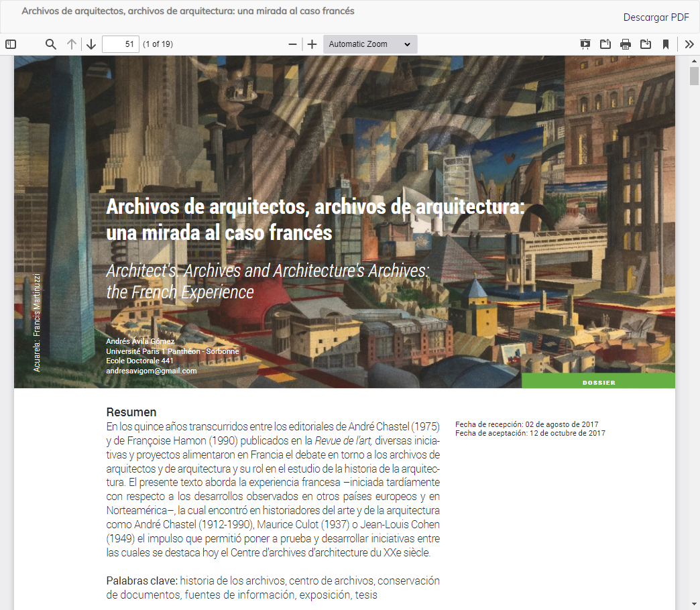Expand the secondary tools menu chevrons

point(689,44)
